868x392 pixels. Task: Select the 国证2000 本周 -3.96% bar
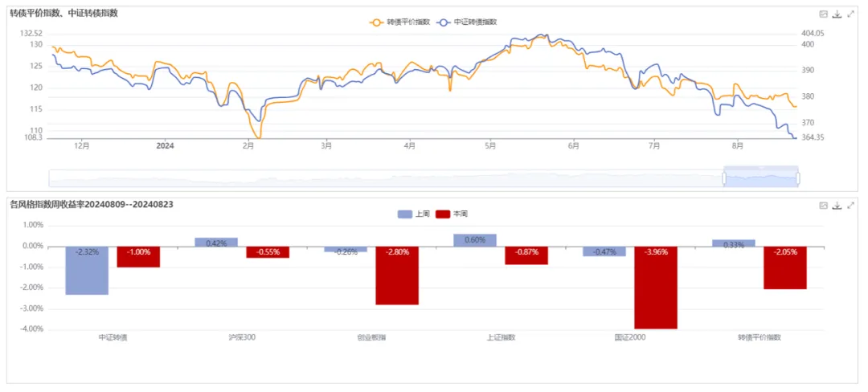(x=656, y=288)
